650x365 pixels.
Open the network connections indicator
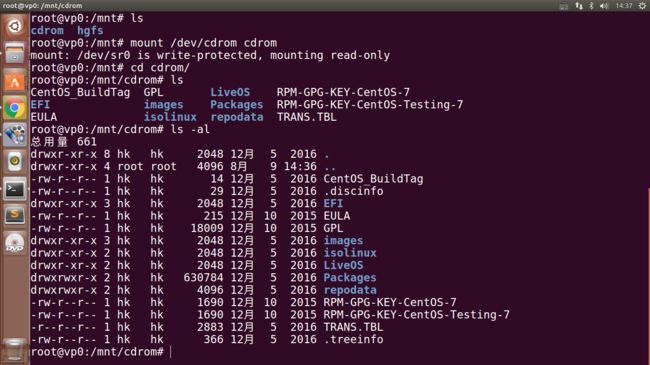[x=579, y=6]
